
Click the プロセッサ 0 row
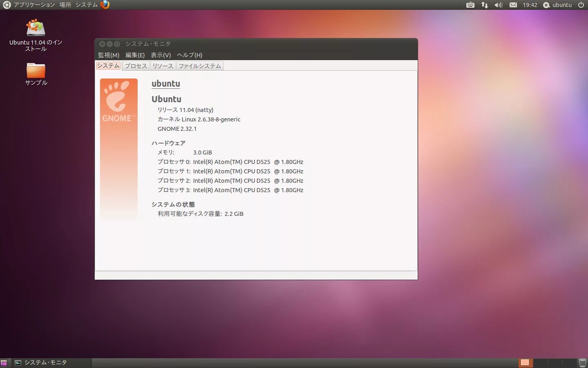pyautogui.click(x=230, y=162)
